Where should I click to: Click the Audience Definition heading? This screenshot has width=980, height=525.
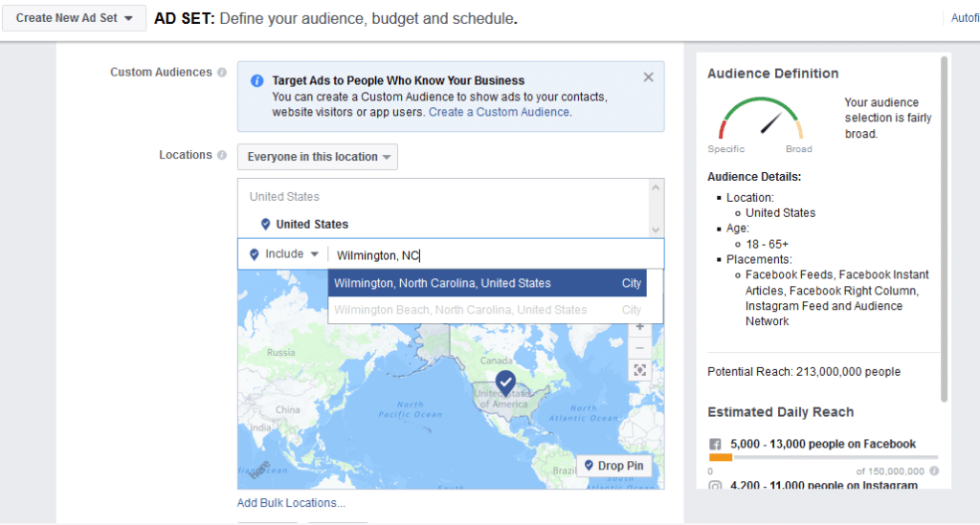[772, 74]
